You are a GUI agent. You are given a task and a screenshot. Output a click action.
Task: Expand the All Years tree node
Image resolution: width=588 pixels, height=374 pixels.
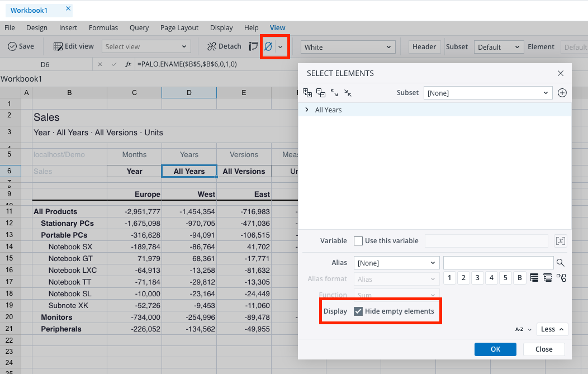pyautogui.click(x=307, y=110)
